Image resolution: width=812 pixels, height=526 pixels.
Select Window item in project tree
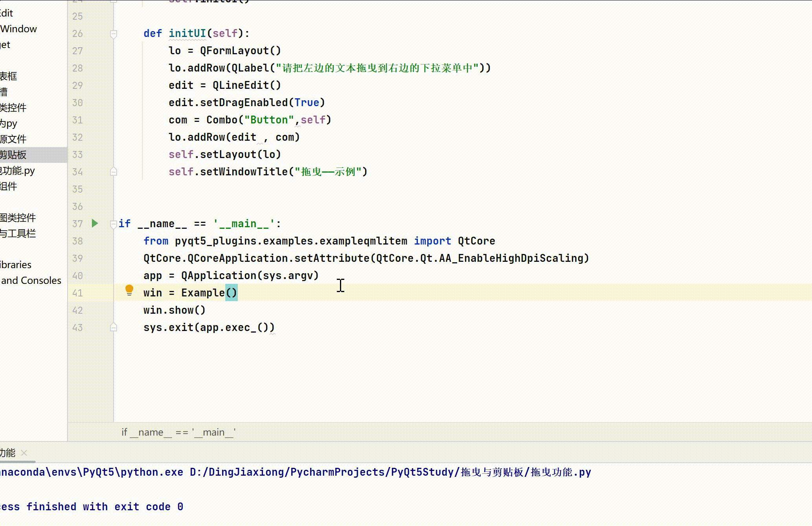point(18,29)
